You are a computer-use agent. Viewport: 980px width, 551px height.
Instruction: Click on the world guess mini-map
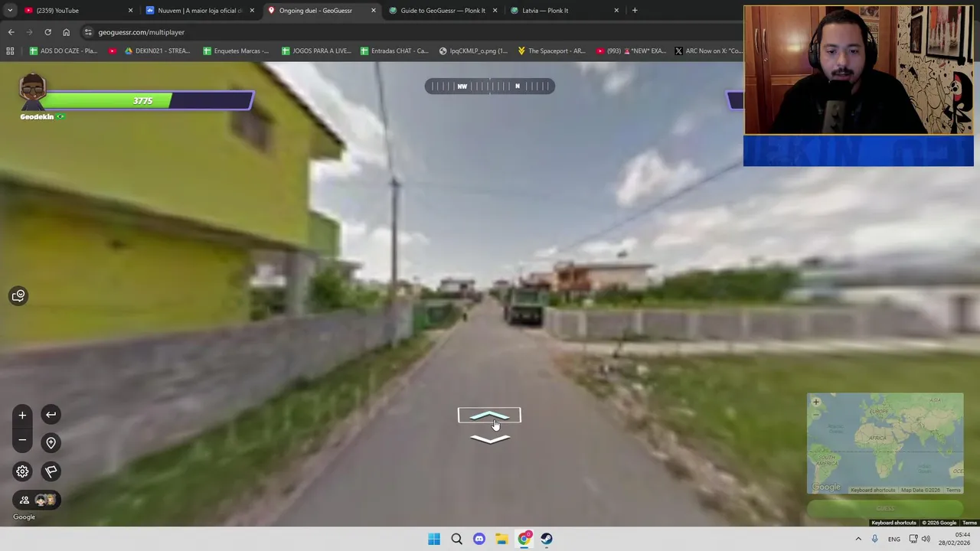tap(885, 444)
